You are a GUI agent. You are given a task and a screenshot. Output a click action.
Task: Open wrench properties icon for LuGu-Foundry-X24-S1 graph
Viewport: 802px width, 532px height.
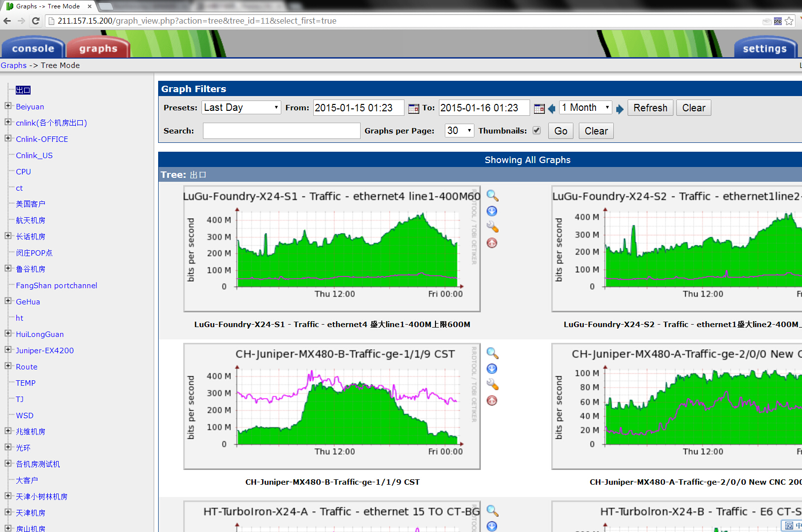coord(492,227)
